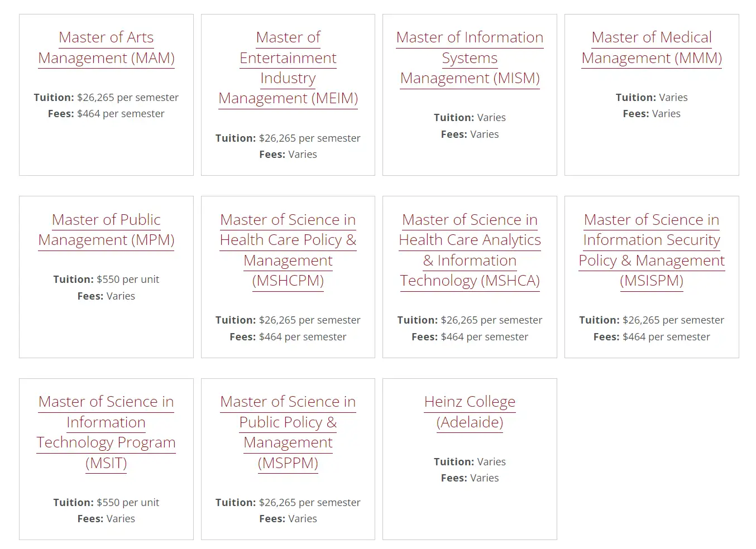
Task: Go to Information Technology Program (MSIT) link
Action: (x=106, y=432)
